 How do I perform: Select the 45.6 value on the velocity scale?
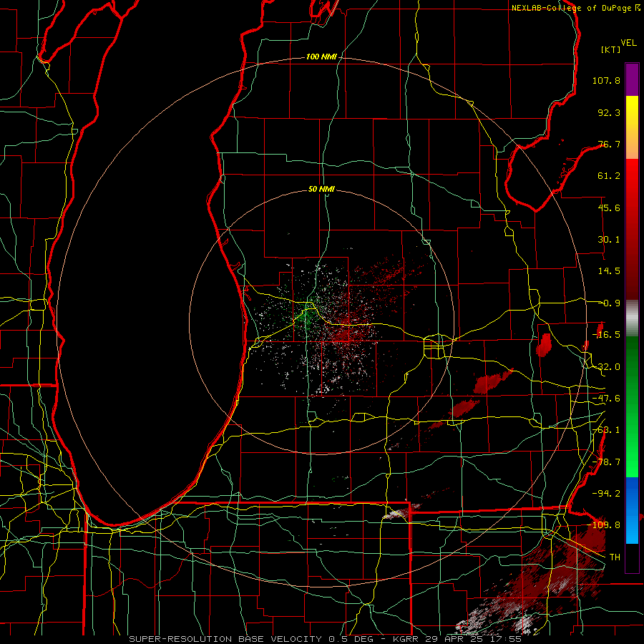click(609, 208)
